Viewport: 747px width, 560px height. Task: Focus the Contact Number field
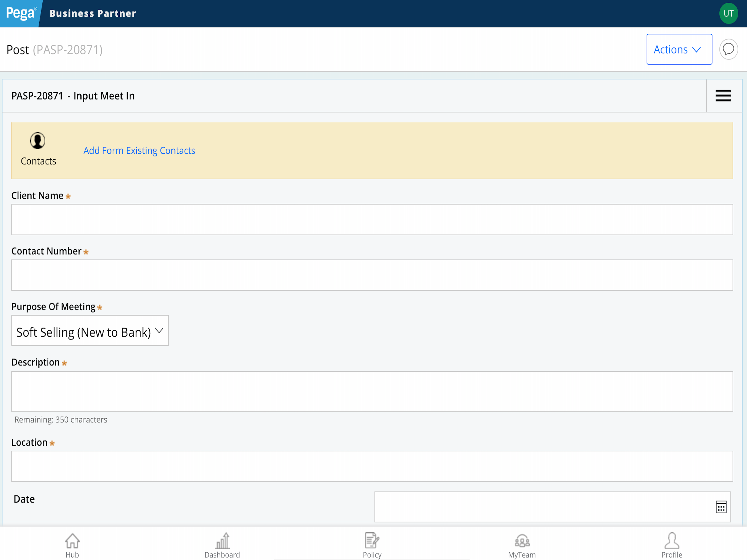point(372,275)
